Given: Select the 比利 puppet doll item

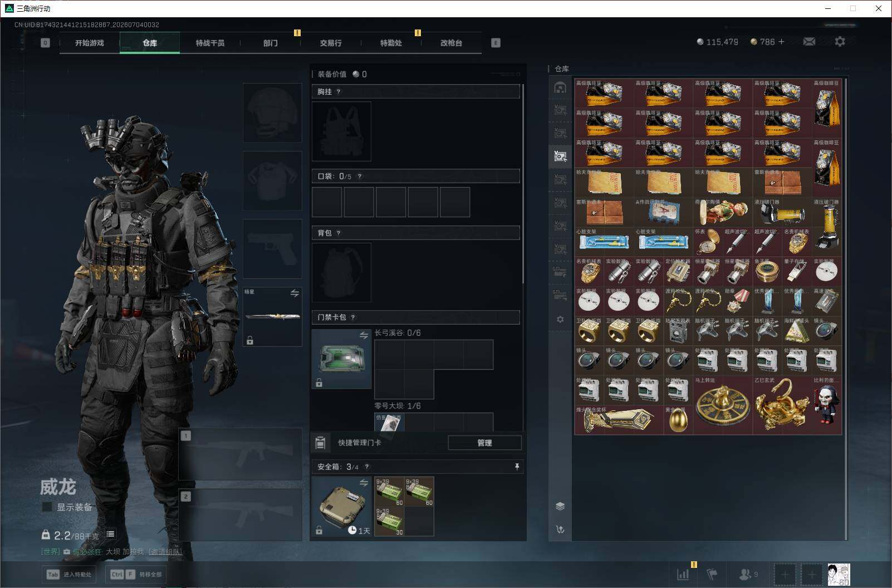Looking at the screenshot, I should 827,405.
